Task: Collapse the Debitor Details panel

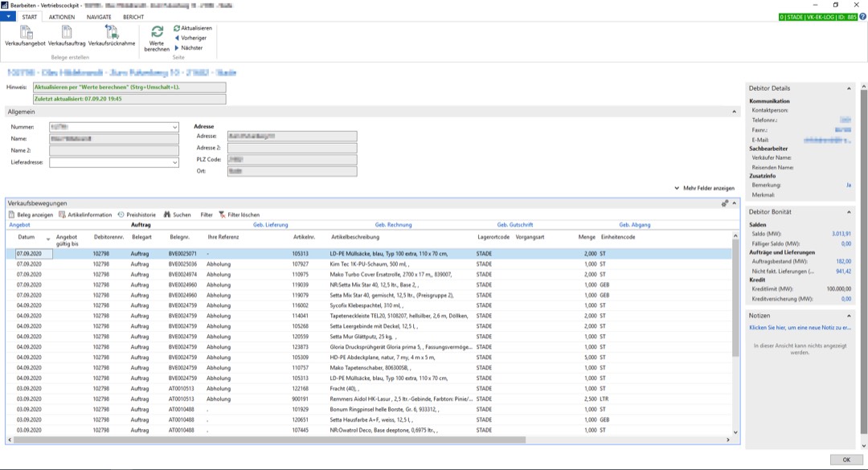Action: point(849,88)
